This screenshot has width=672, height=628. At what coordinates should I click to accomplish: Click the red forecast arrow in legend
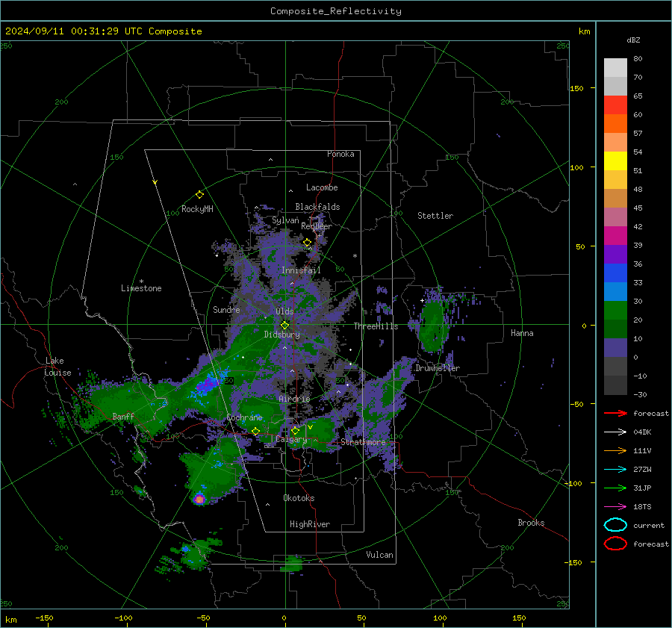615,413
